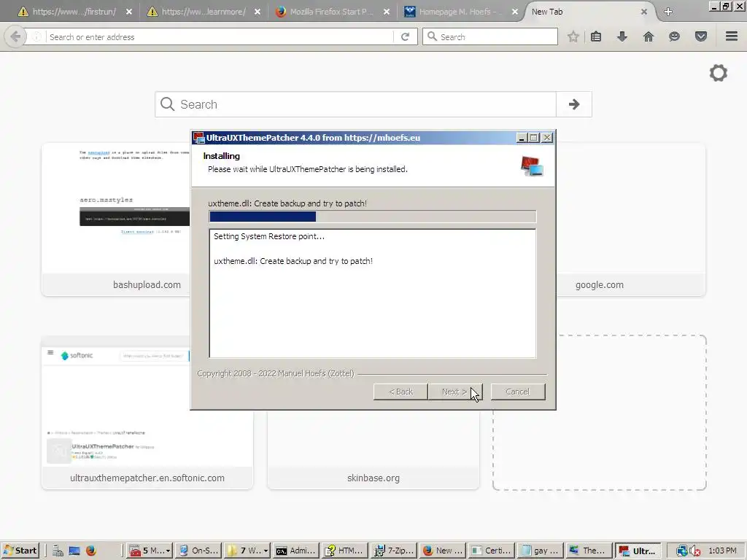Open new tab page settings gear

(x=719, y=73)
